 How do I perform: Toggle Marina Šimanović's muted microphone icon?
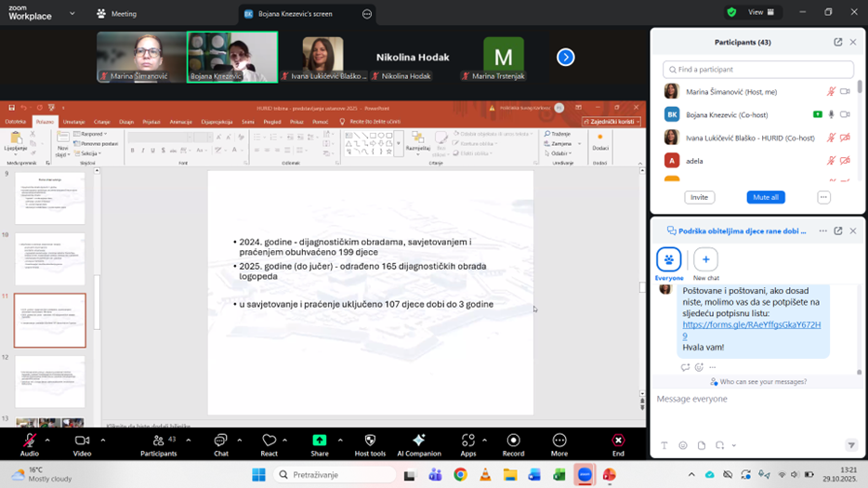point(832,91)
